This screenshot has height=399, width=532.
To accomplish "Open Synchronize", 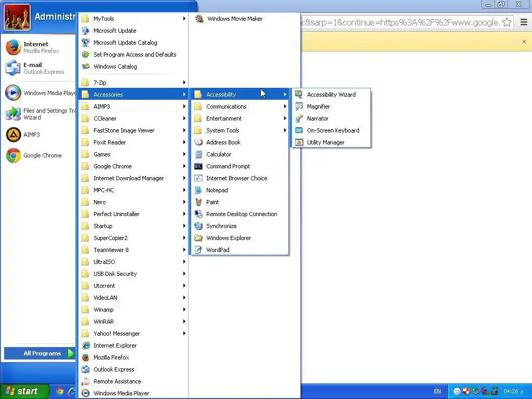I will coord(240,226).
